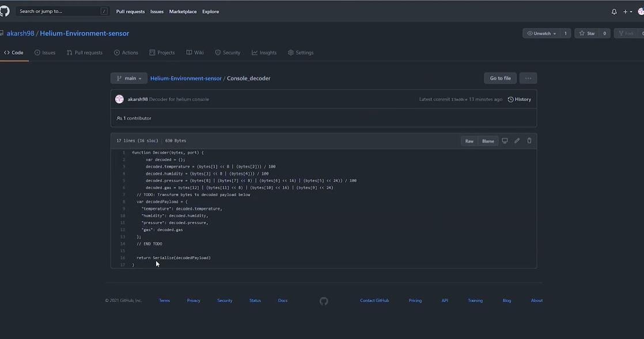Screen dimensions: 644x339
Task: Switch to the repository Issues tab
Action: click(x=45, y=52)
